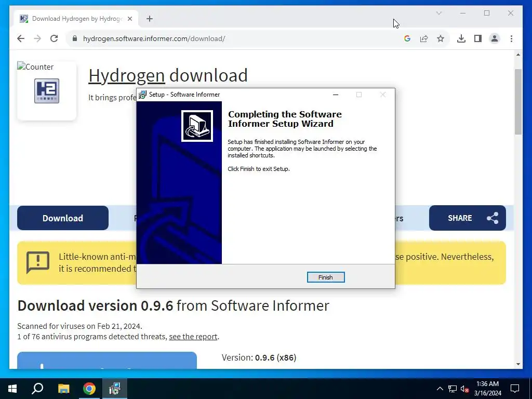Open the Chrome three-dot menu
The height and width of the screenshot is (399, 532).
pyautogui.click(x=511, y=38)
